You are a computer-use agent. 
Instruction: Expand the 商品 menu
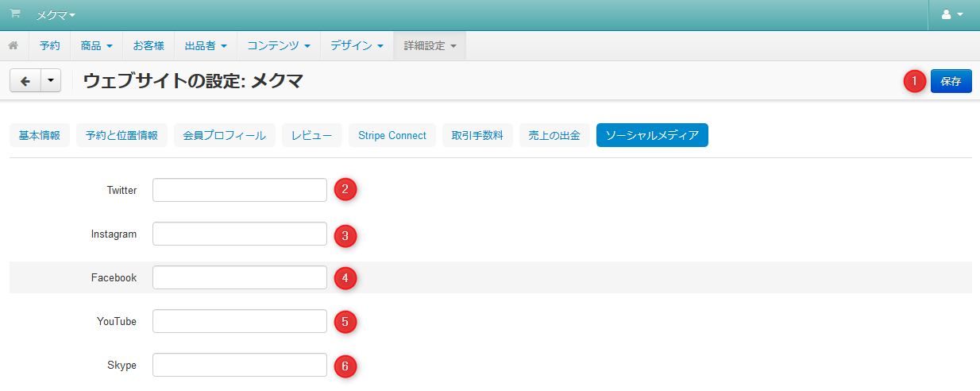point(96,46)
